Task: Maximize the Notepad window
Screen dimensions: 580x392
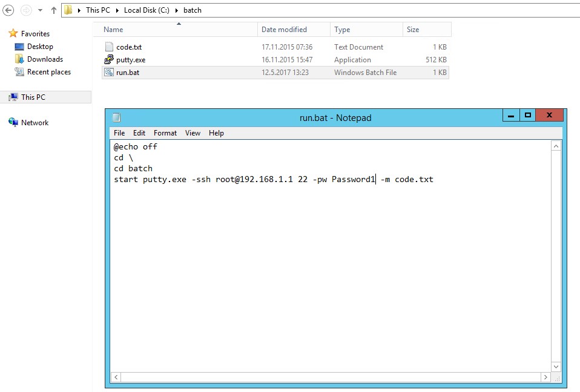Action: [x=528, y=116]
